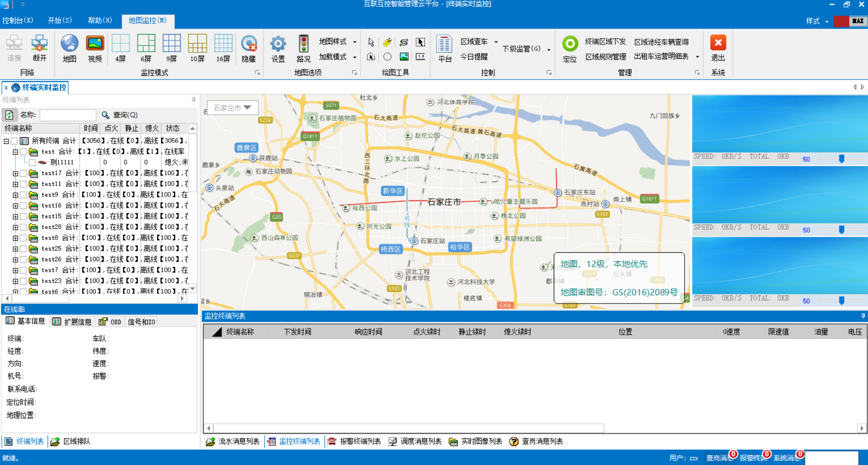Screen dimensions: 868x465
Task: Select the 9屏 nine-screen layout
Action: point(172,48)
